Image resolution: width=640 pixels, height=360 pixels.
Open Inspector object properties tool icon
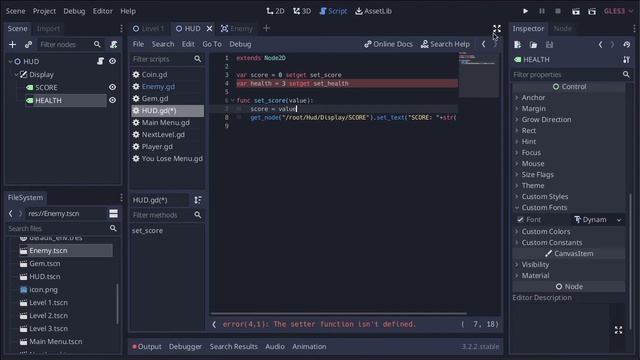[627, 60]
